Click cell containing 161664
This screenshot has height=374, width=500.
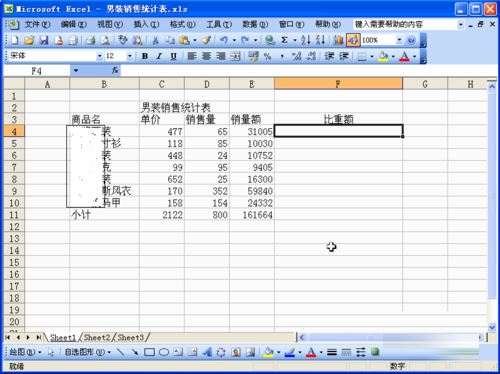252,215
